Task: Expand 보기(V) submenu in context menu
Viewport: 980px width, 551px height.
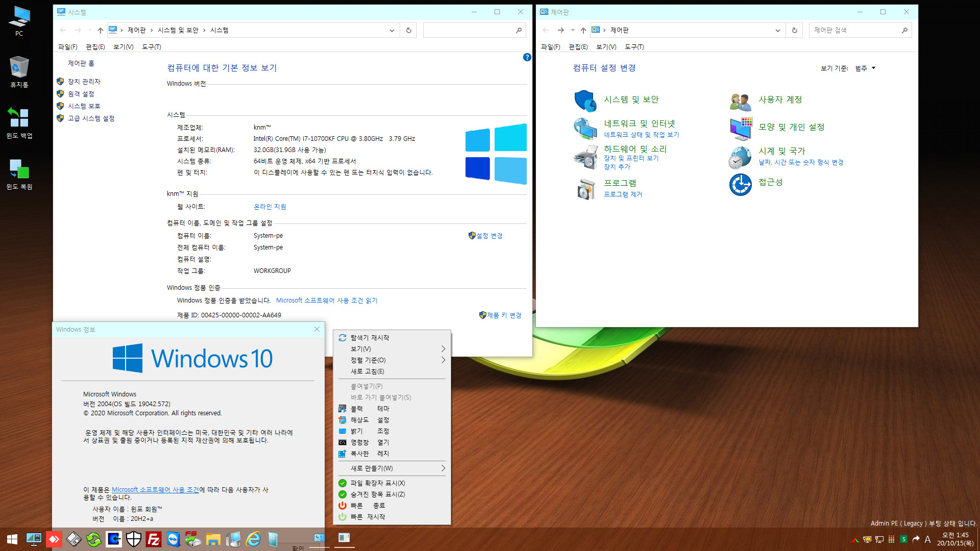Action: click(392, 349)
